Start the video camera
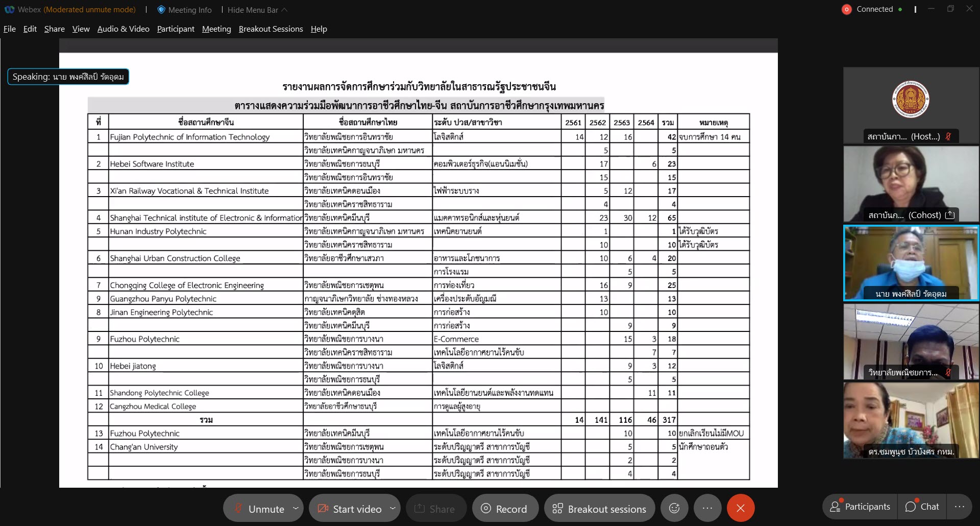 pos(350,509)
